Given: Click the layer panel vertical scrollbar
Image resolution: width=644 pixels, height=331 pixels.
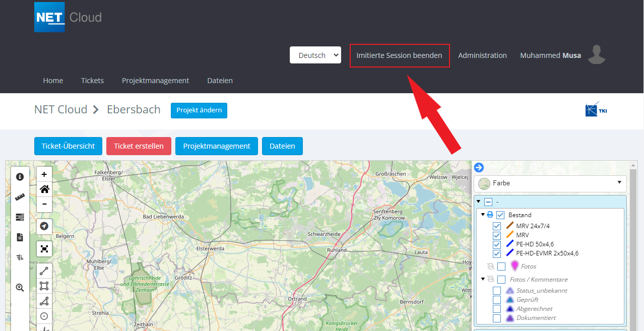Looking at the screenshot, I should pyautogui.click(x=633, y=242).
